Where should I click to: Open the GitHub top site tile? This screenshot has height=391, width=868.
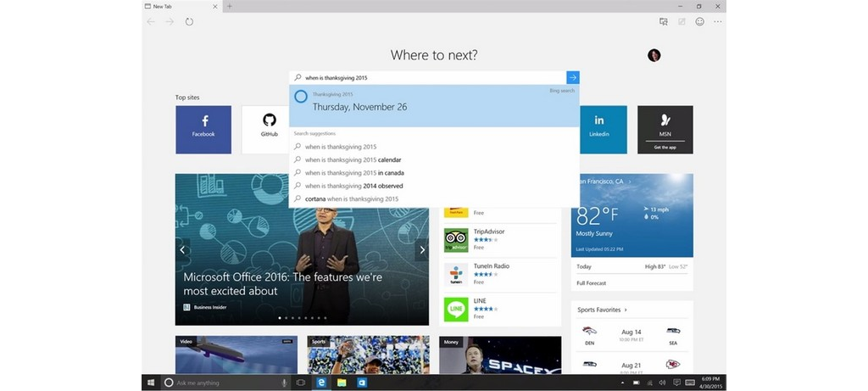click(265, 130)
